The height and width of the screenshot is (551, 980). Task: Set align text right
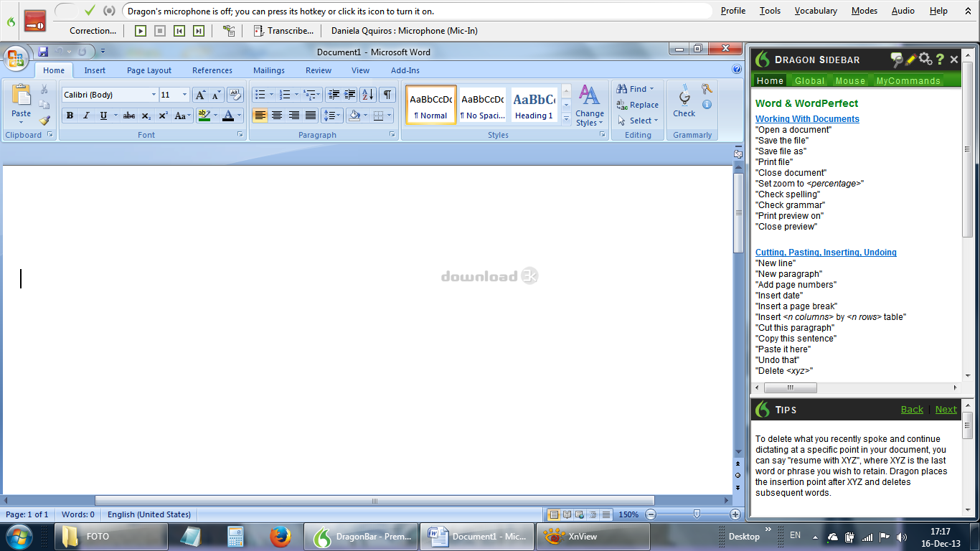[x=293, y=116]
